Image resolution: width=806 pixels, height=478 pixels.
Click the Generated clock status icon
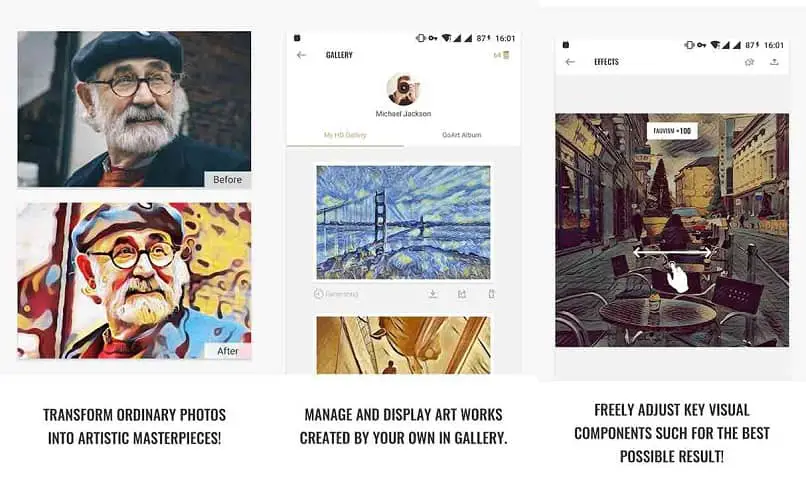318,294
